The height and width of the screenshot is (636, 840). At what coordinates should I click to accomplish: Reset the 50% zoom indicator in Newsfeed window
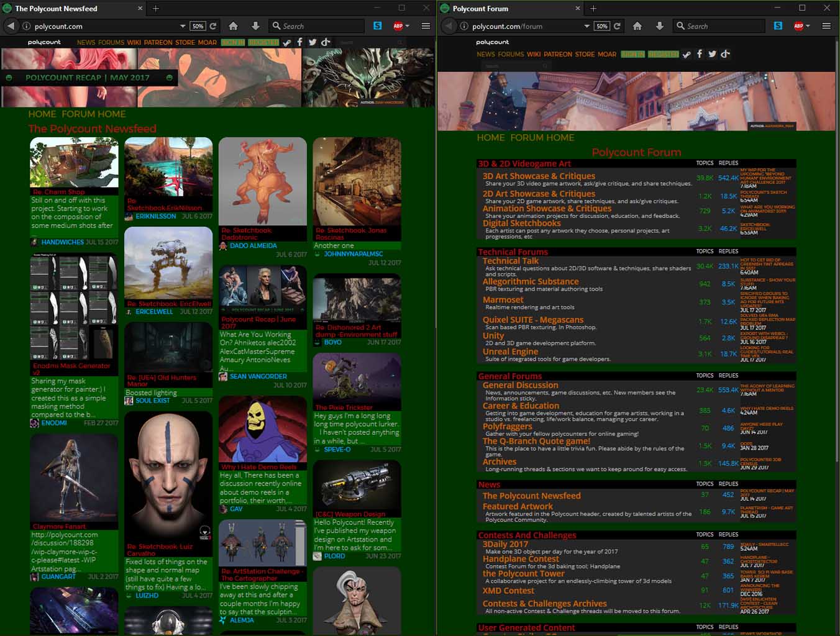click(198, 26)
